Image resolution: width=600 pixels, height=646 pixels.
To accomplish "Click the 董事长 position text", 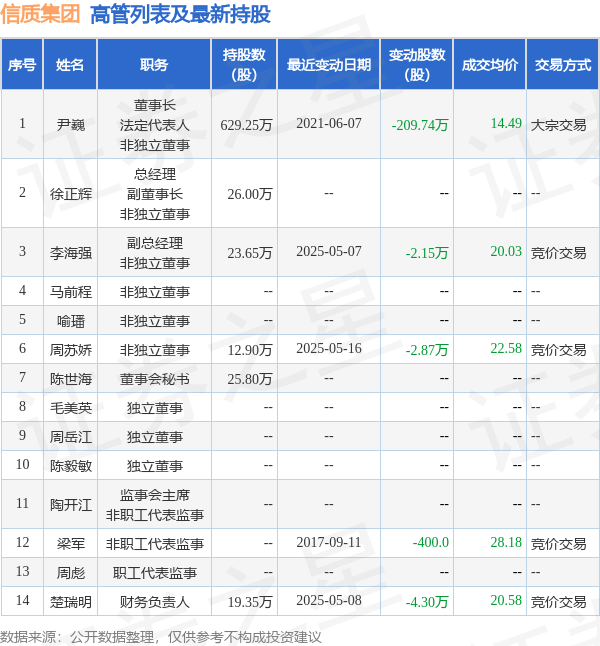I will point(155,105).
